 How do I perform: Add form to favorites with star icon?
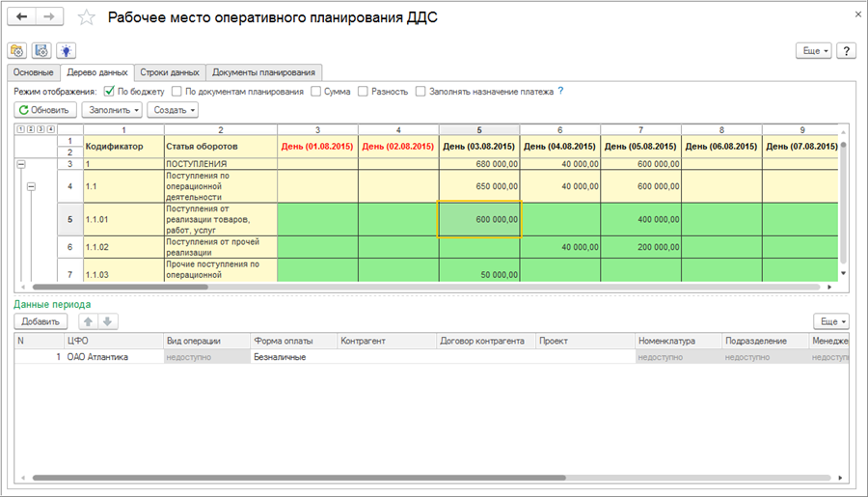(x=87, y=17)
